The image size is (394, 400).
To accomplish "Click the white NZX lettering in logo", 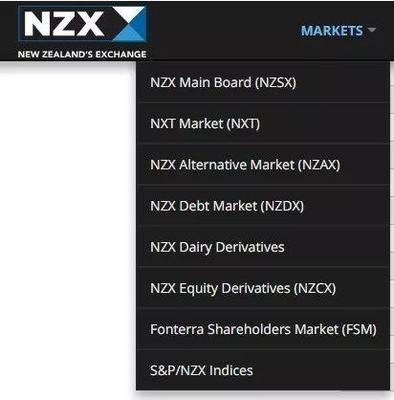I will (64, 24).
